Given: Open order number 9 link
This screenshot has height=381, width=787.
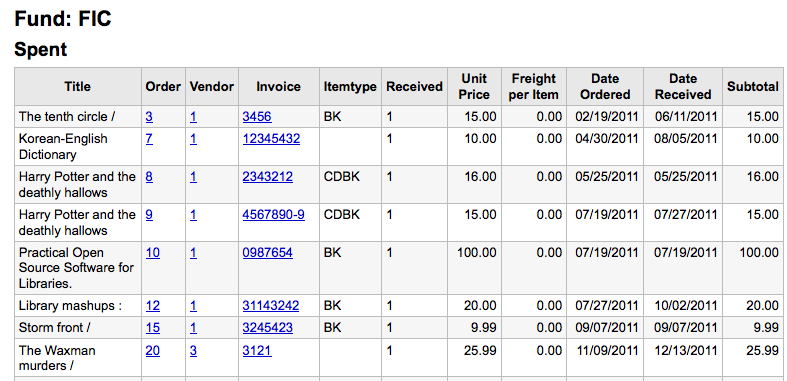Looking at the screenshot, I should pyautogui.click(x=150, y=215).
